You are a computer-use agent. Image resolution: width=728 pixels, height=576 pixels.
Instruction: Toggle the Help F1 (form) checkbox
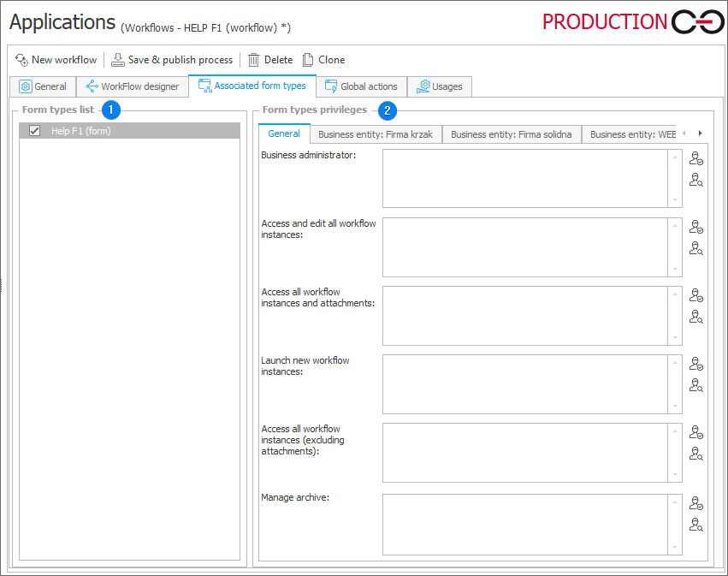coord(35,131)
